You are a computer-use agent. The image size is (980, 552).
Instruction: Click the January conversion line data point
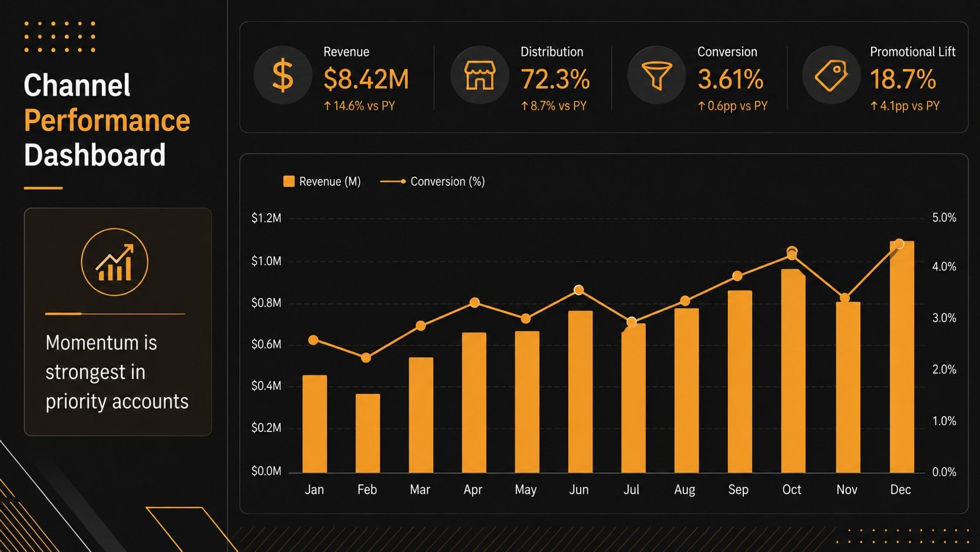coord(314,340)
